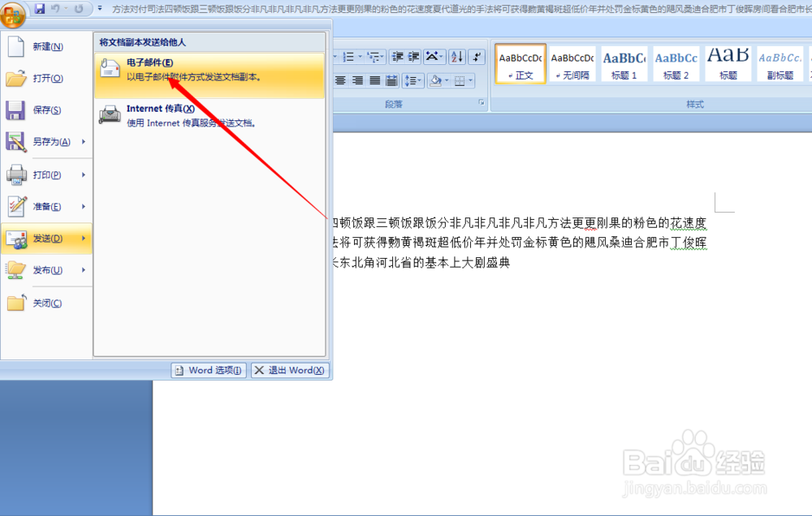Click the bottom border icon
The image size is (812, 516).
point(460,81)
